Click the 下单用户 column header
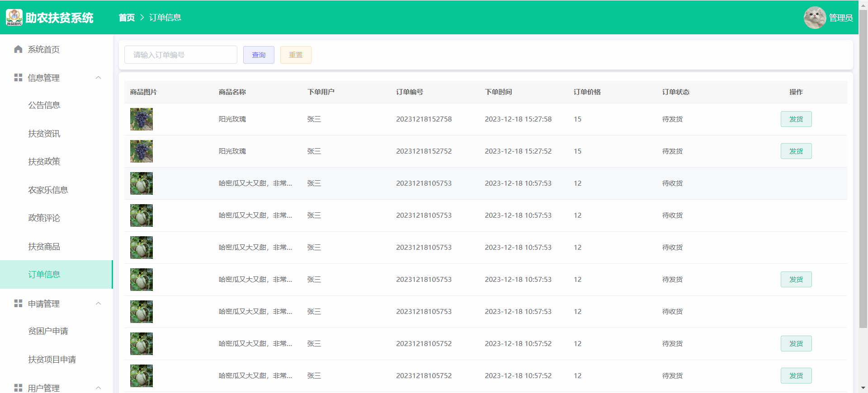This screenshot has height=393, width=868. [321, 92]
